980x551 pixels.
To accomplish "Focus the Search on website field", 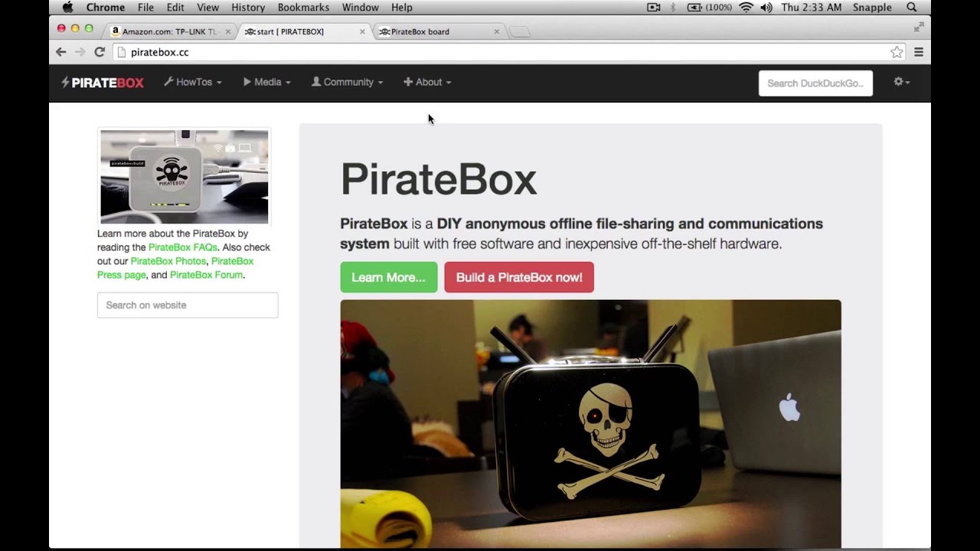I will click(188, 305).
